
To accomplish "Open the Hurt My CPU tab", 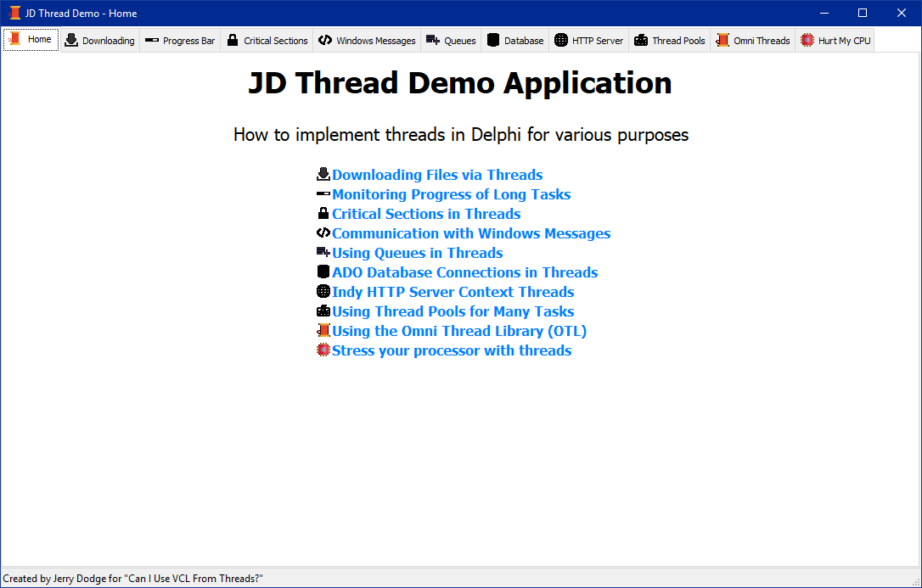I will [x=835, y=41].
